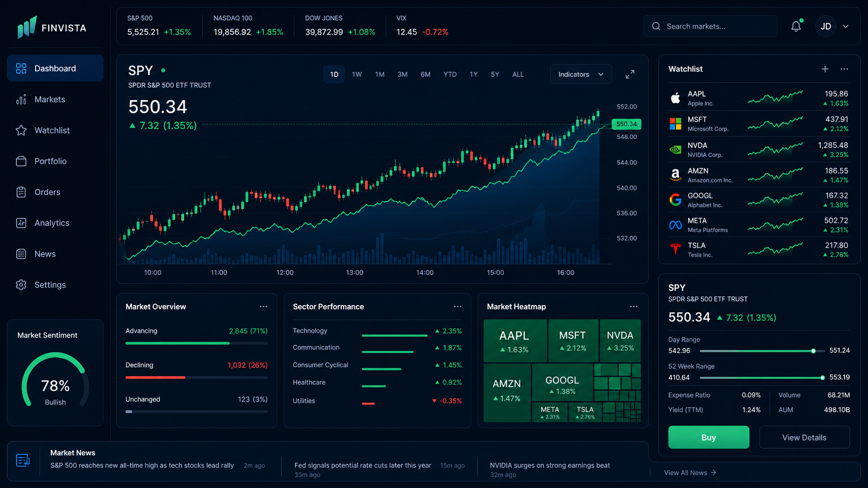Add a stock with Watchlist plus icon
Screen dimensions: 868x488
824,69
